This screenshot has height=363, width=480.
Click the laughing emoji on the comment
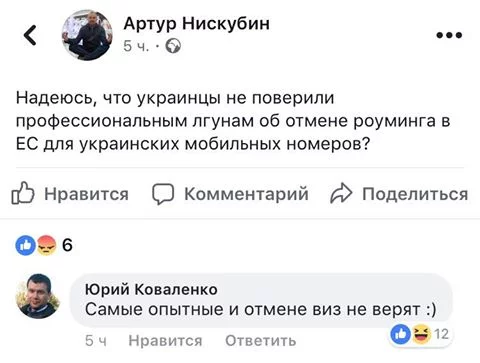pos(422,334)
